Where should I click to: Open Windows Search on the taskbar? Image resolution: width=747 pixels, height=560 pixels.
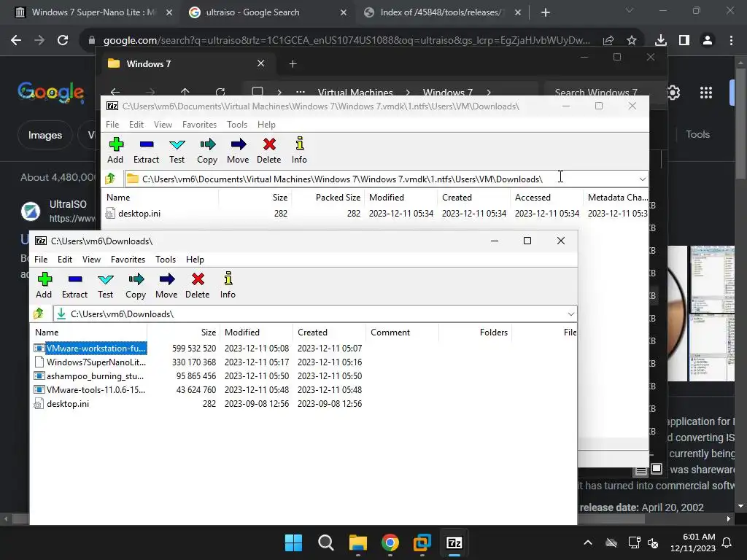(326, 542)
